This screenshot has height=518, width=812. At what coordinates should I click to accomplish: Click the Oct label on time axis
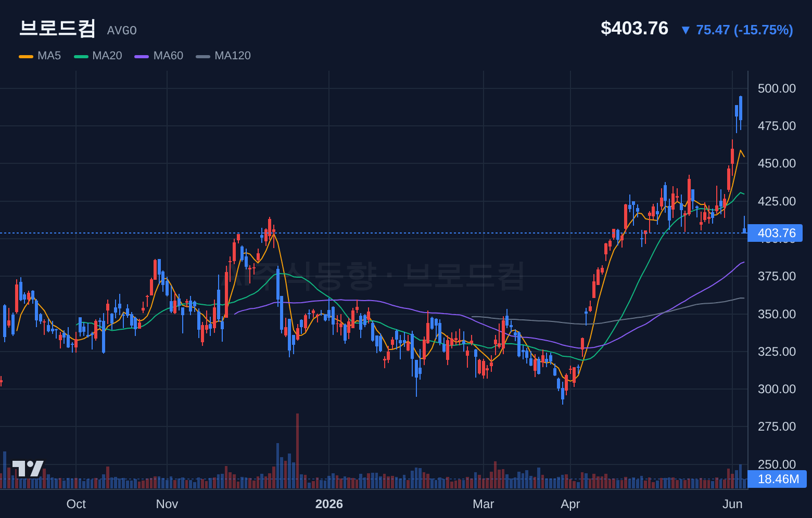tap(76, 504)
